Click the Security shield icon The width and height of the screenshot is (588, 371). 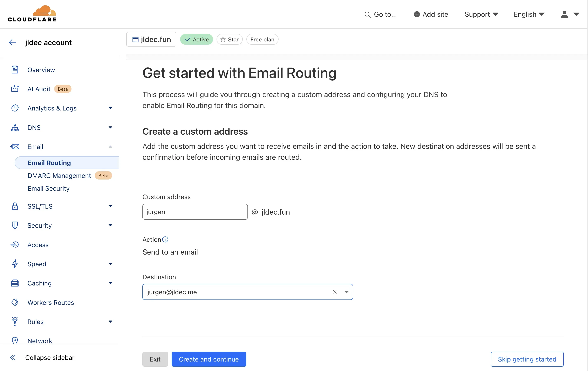click(x=15, y=225)
